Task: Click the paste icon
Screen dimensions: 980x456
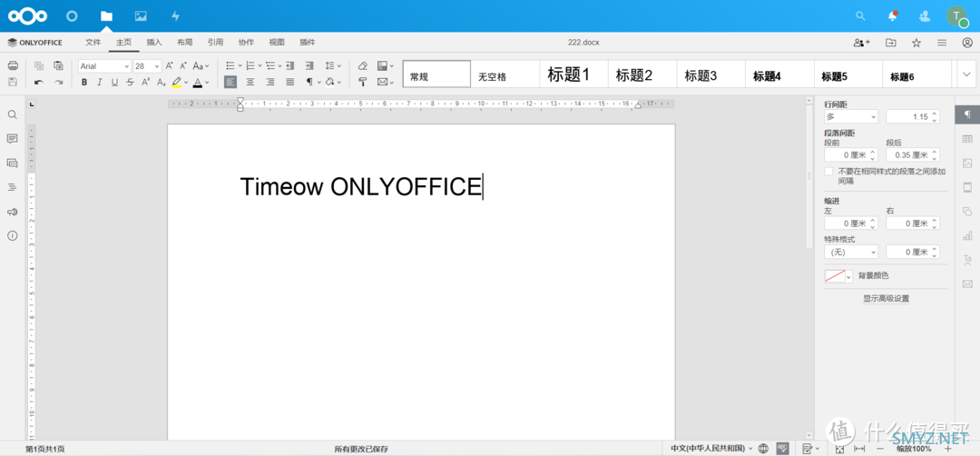Action: pyautogui.click(x=59, y=65)
